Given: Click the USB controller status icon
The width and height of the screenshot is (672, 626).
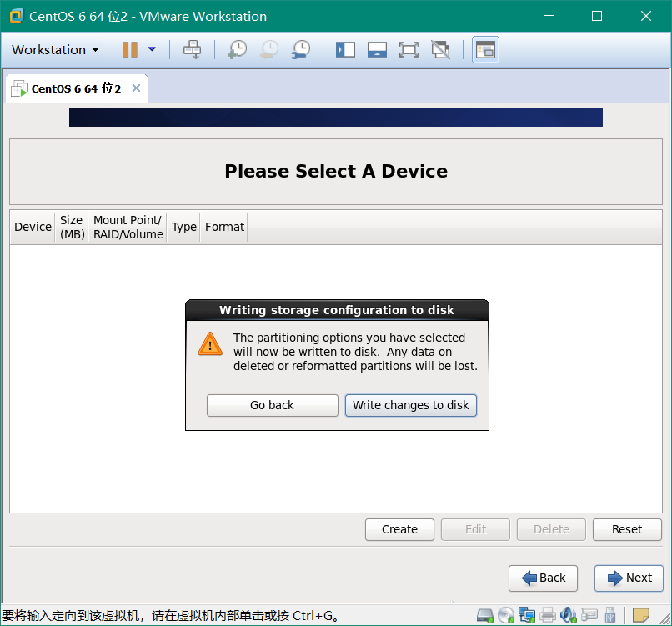Looking at the screenshot, I should (x=609, y=616).
